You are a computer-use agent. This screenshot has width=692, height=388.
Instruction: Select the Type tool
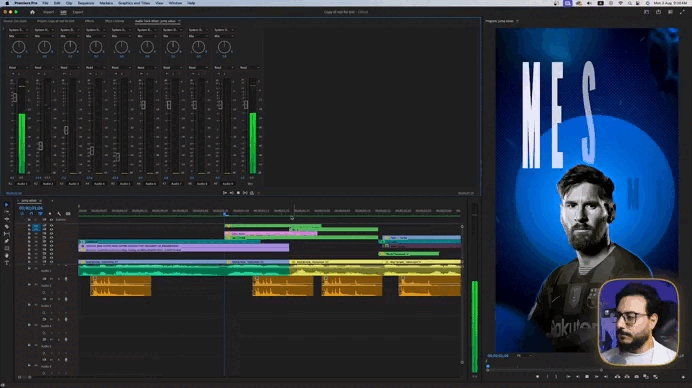coord(7,263)
